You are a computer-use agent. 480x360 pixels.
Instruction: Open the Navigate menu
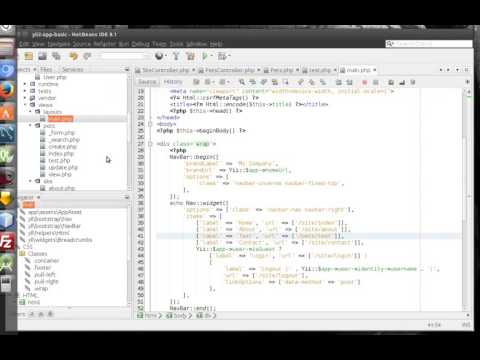pos(59,44)
